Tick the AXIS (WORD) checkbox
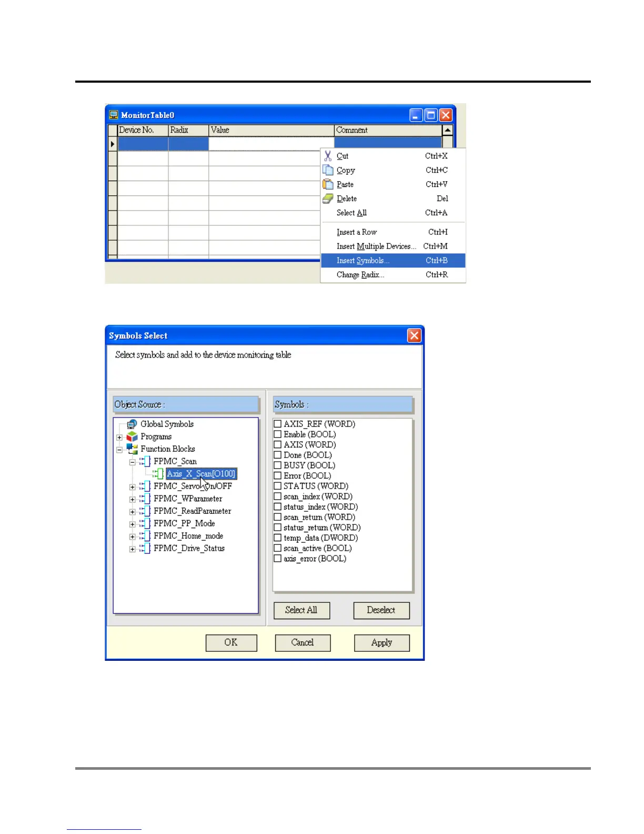This screenshot has width=644, height=834. tap(278, 444)
